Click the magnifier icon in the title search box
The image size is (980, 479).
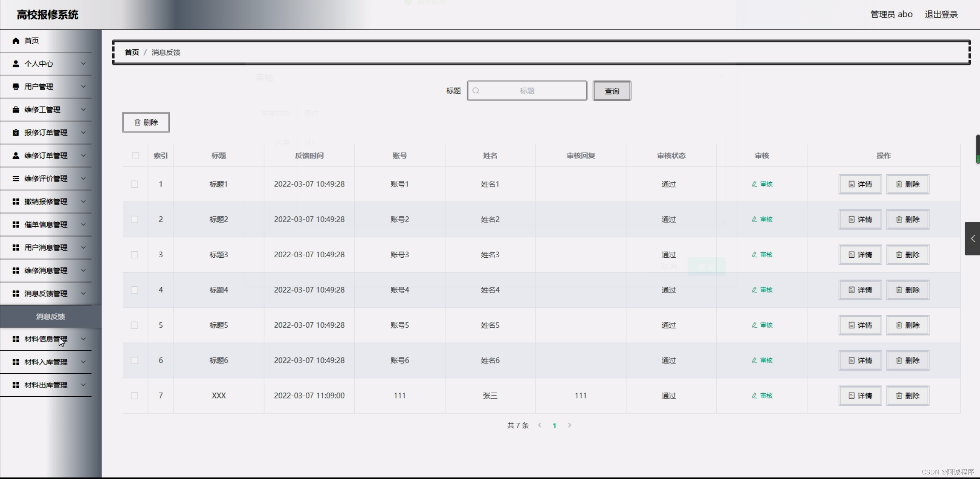pos(476,91)
